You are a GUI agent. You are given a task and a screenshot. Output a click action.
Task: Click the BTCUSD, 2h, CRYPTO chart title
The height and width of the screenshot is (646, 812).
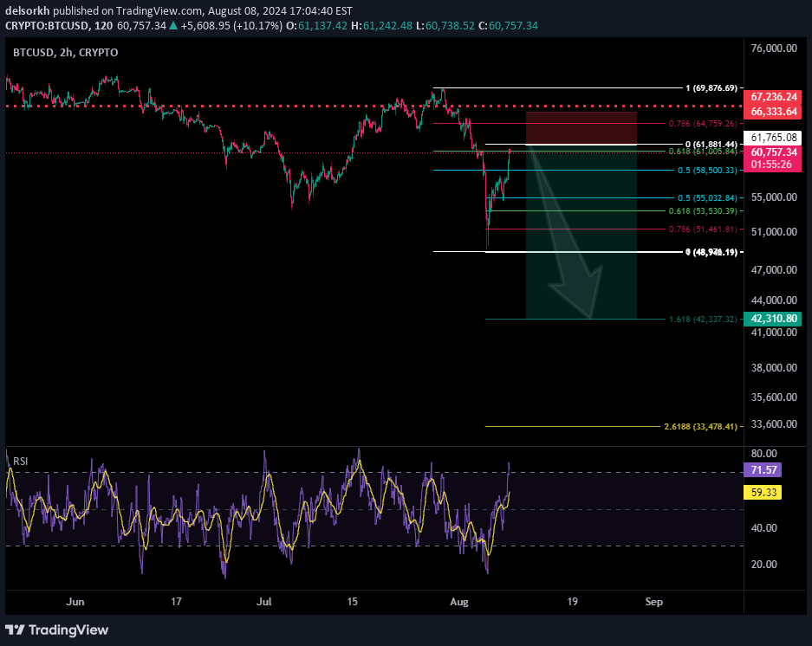coord(66,53)
